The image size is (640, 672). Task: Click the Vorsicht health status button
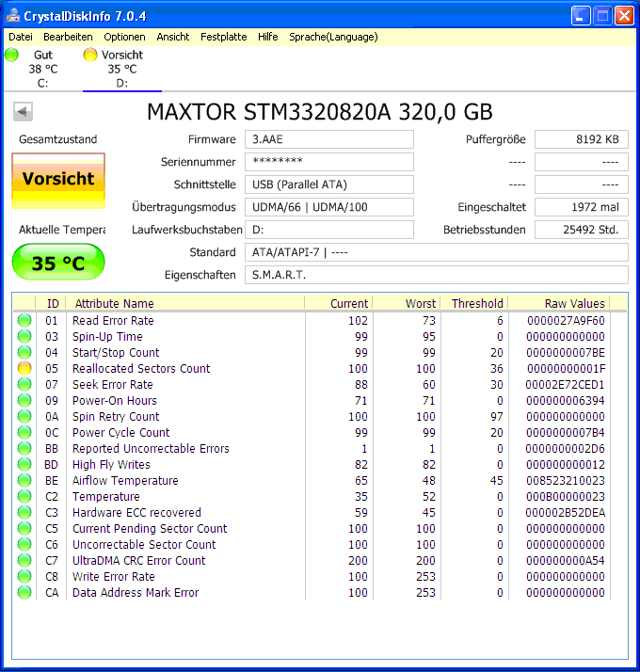(x=58, y=181)
